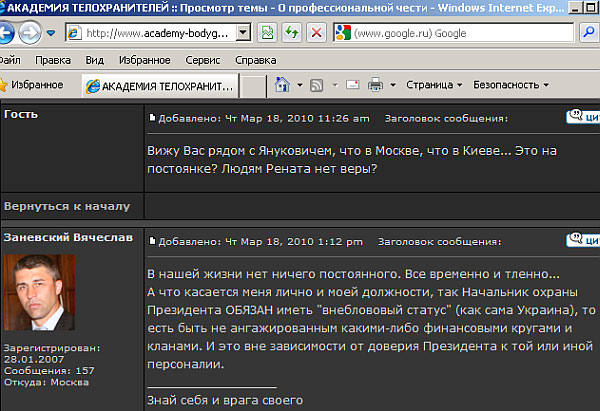Open the Правка menu
The width and height of the screenshot is (600, 411).
[52, 60]
